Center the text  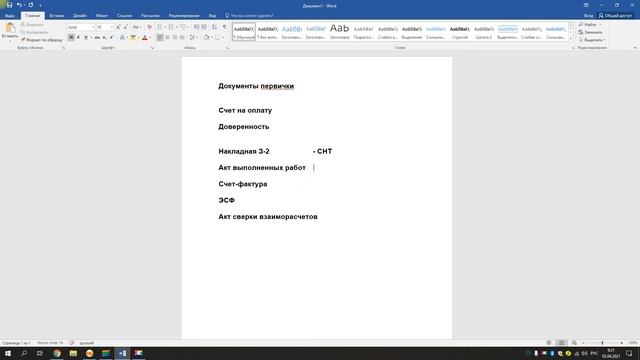(167, 37)
